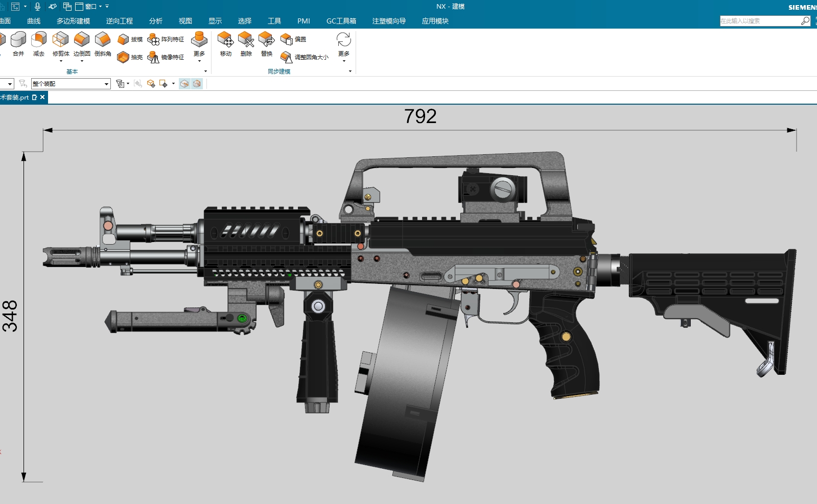Image resolution: width=817 pixels, height=504 pixels.
Task: Open the 镜像特征 (Mirror Feature) tool
Action: pos(166,57)
